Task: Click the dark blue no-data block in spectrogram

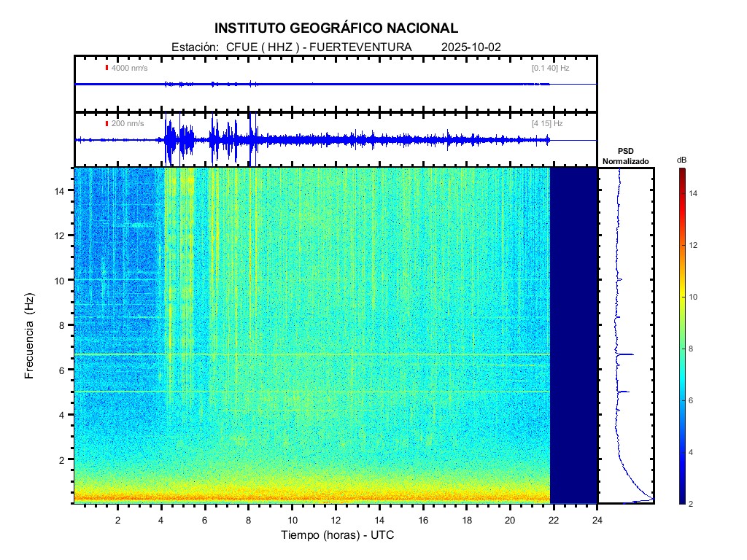Action: [x=573, y=335]
